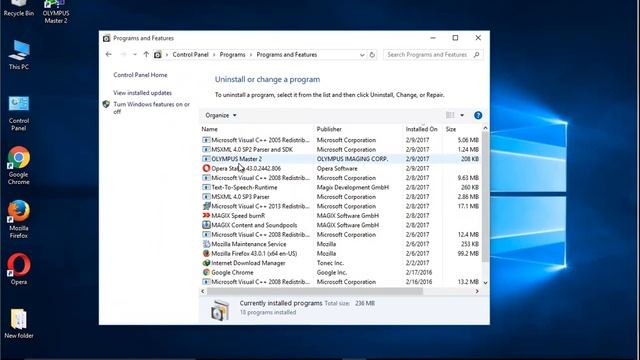Open the recent locations dropdown arrow
This screenshot has width=640, height=360.
[135, 54]
